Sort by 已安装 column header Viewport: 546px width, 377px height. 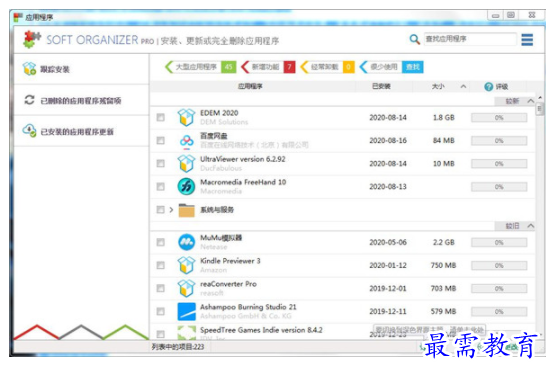(381, 86)
